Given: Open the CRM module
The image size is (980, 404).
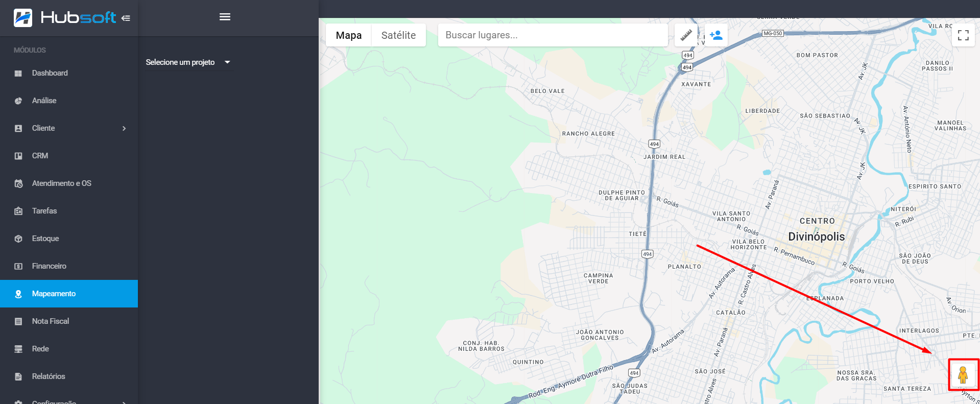Looking at the screenshot, I should (69, 156).
